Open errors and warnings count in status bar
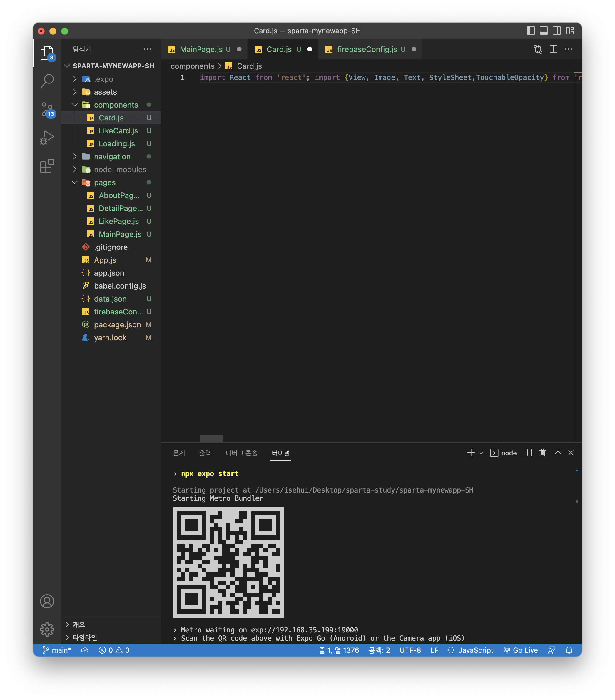615x700 pixels. 114,650
